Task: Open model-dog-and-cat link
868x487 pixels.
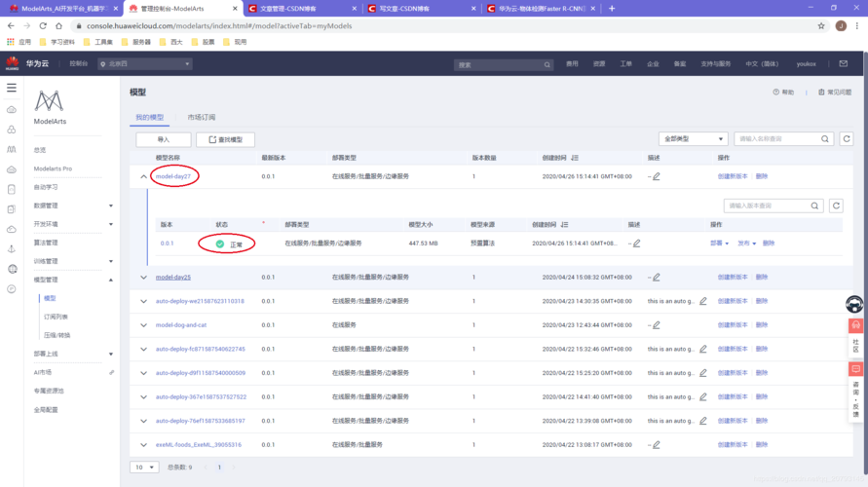Action: click(180, 325)
